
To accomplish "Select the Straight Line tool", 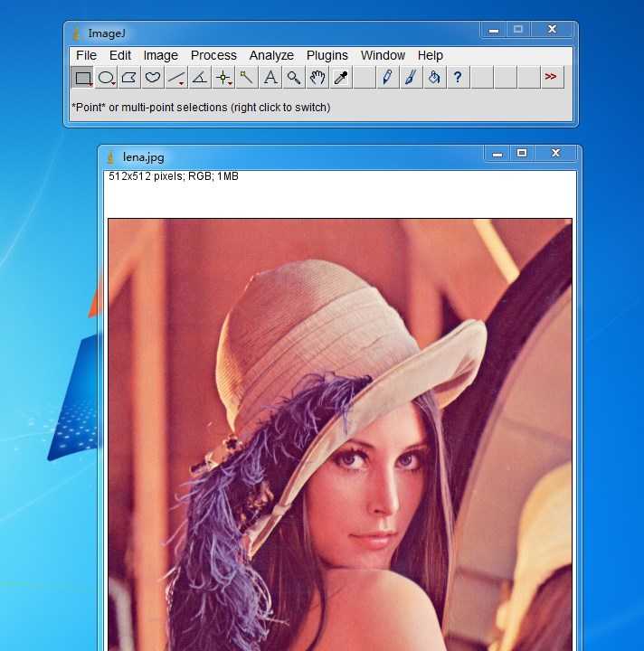I will [x=176, y=77].
